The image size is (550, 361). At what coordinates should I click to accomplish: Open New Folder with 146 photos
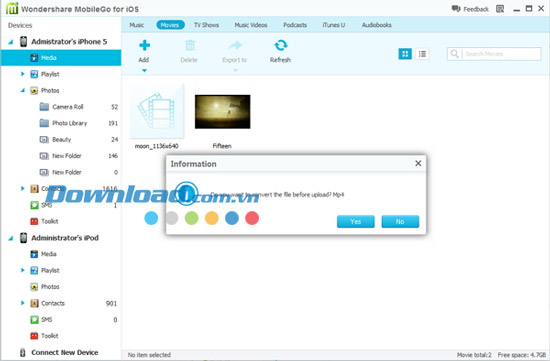click(67, 156)
